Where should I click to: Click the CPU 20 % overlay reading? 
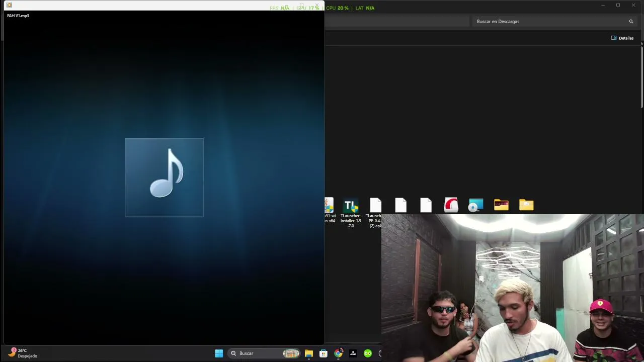[x=337, y=8]
